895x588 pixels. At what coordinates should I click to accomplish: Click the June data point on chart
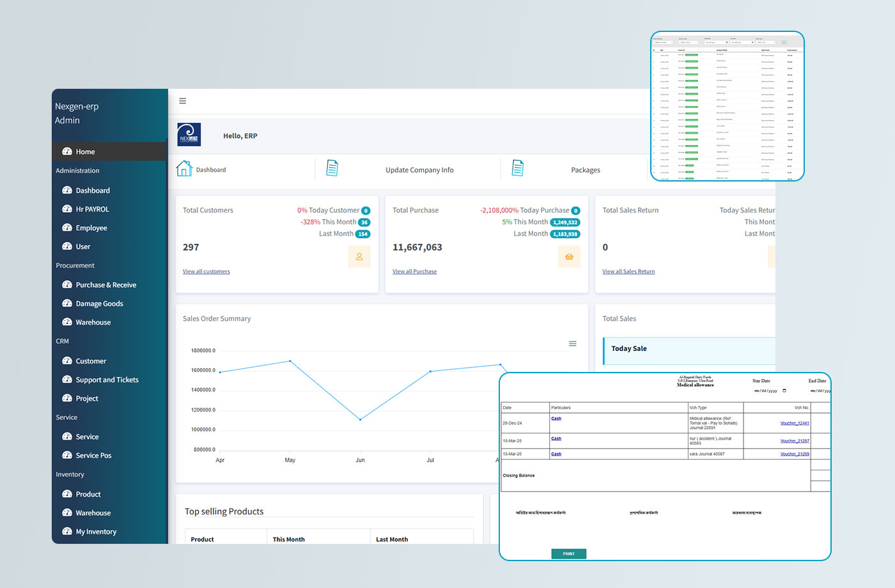point(361,420)
